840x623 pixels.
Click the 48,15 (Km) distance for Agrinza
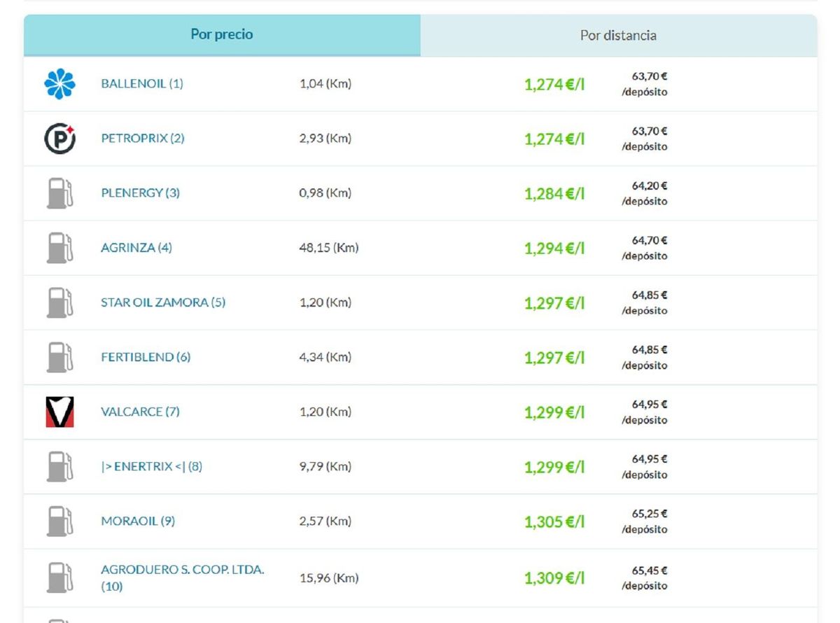(329, 247)
